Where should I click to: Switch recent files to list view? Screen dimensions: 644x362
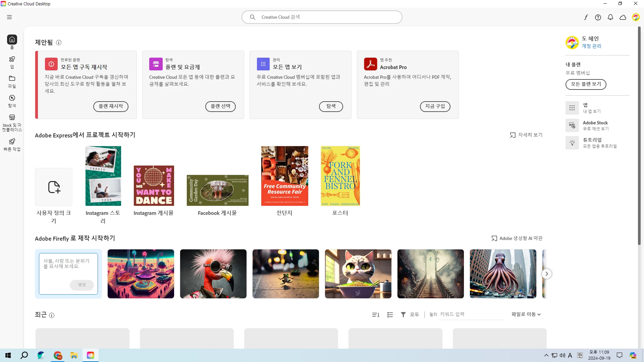coord(390,315)
